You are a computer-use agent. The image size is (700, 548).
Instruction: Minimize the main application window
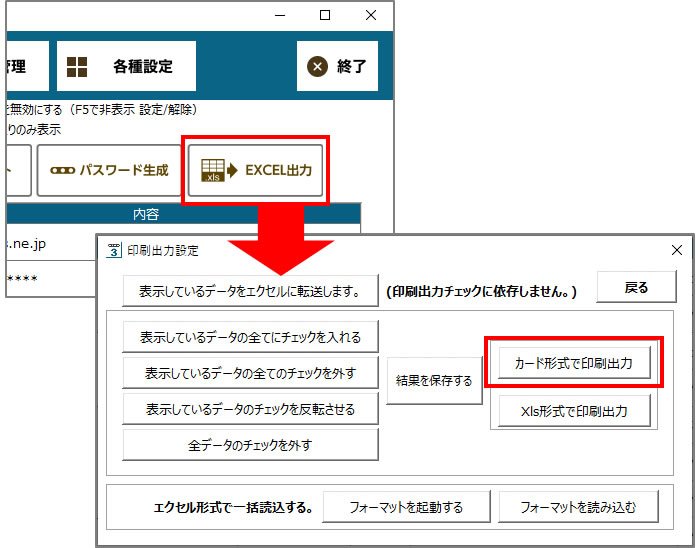coord(279,15)
